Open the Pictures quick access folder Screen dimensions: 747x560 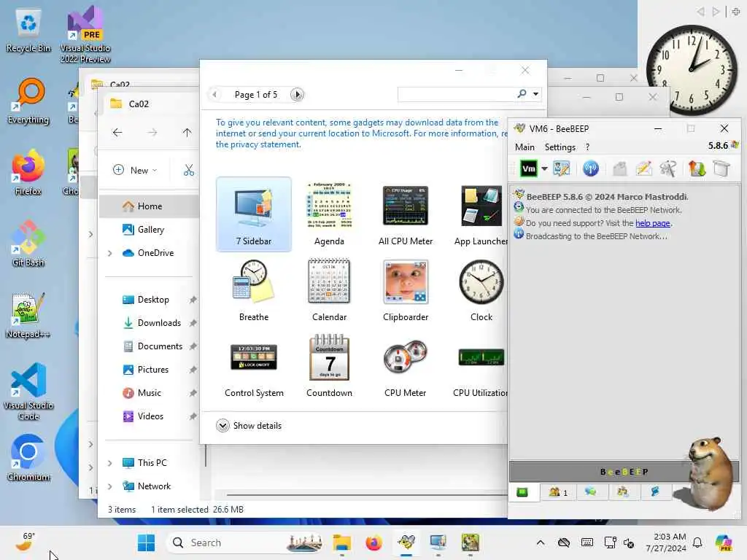coord(152,370)
